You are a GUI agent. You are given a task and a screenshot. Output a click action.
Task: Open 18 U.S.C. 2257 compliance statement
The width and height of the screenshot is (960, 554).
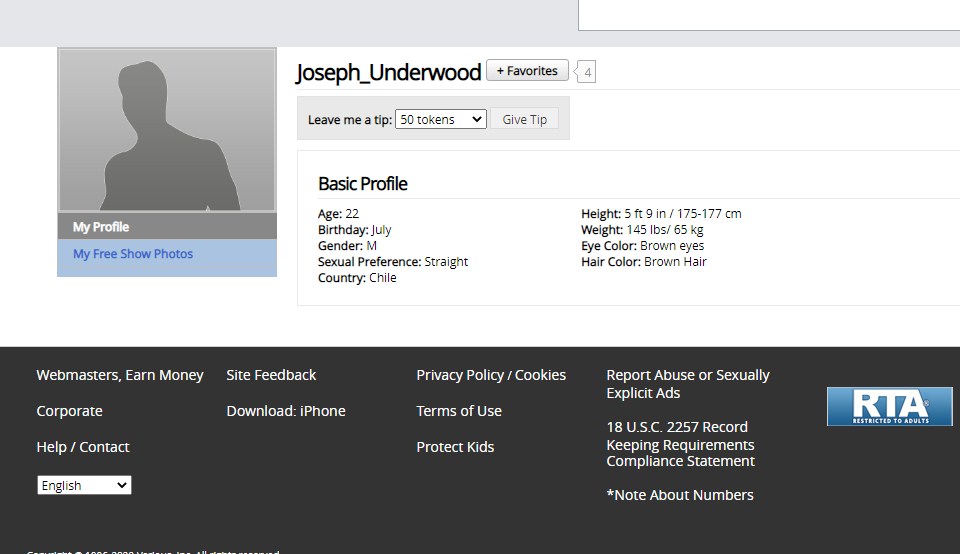(680, 444)
